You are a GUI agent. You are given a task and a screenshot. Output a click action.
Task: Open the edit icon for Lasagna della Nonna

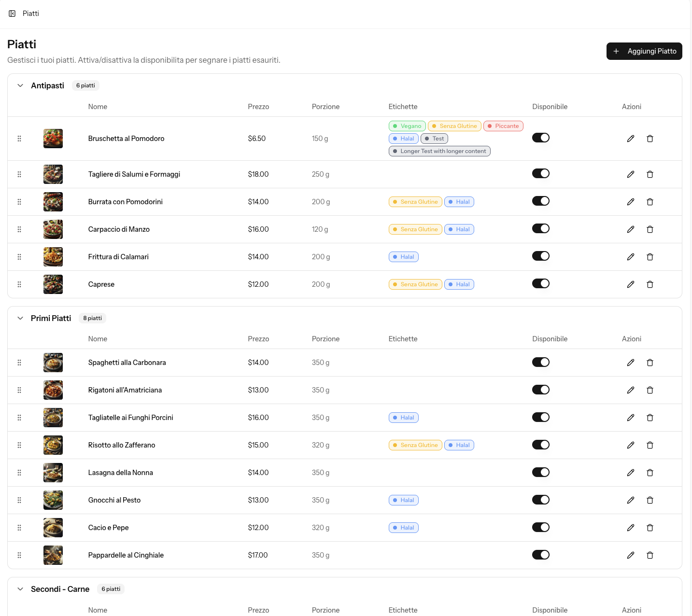(631, 472)
